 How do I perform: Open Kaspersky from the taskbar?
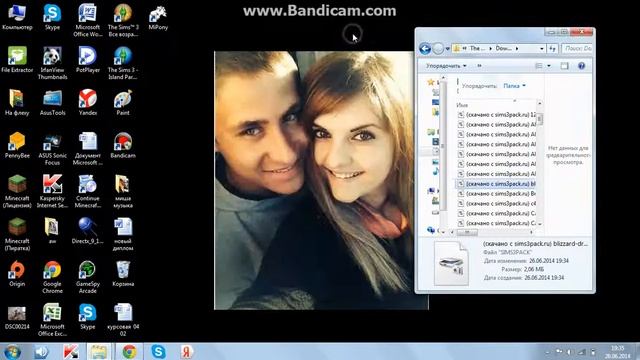point(70,351)
